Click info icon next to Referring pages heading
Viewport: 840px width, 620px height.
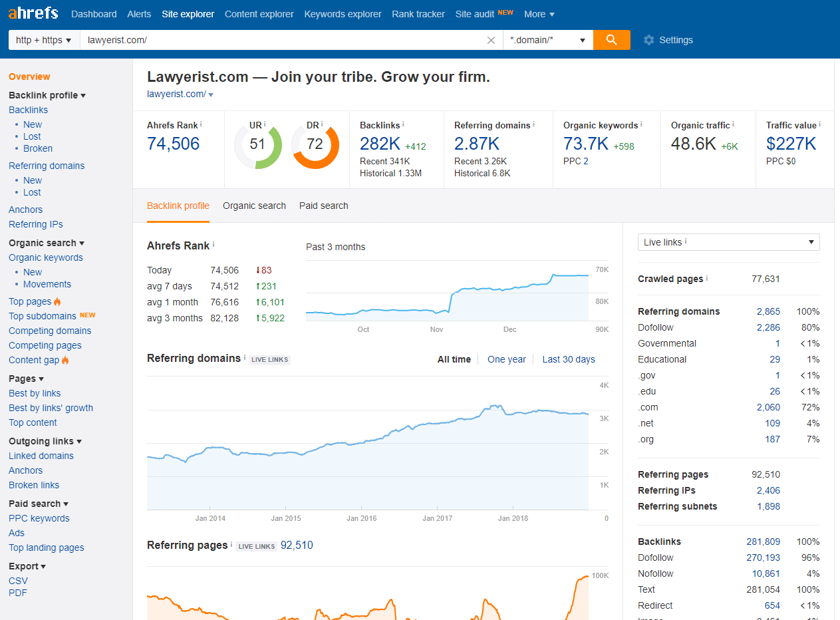pyautogui.click(x=231, y=545)
